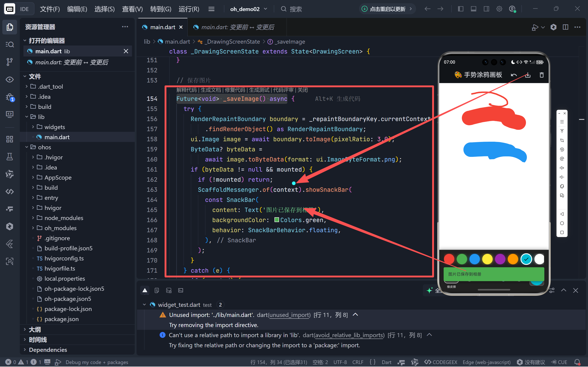Click the 点击重启以更新 button
588x367 pixels.
387,9
